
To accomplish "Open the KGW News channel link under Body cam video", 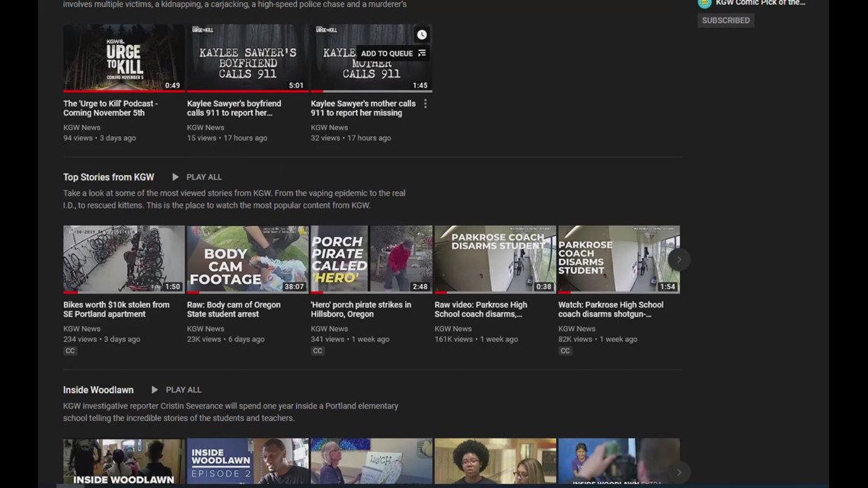I will [x=205, y=328].
